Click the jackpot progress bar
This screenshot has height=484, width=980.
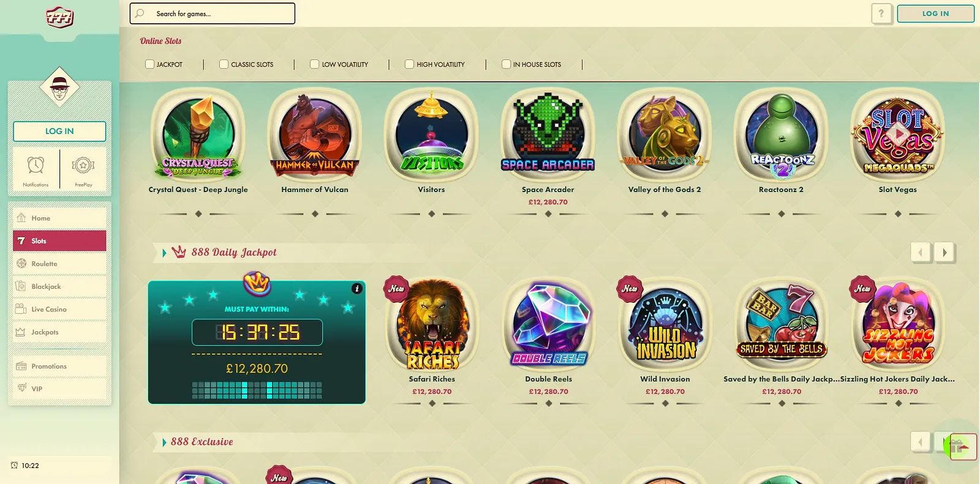pos(257,390)
